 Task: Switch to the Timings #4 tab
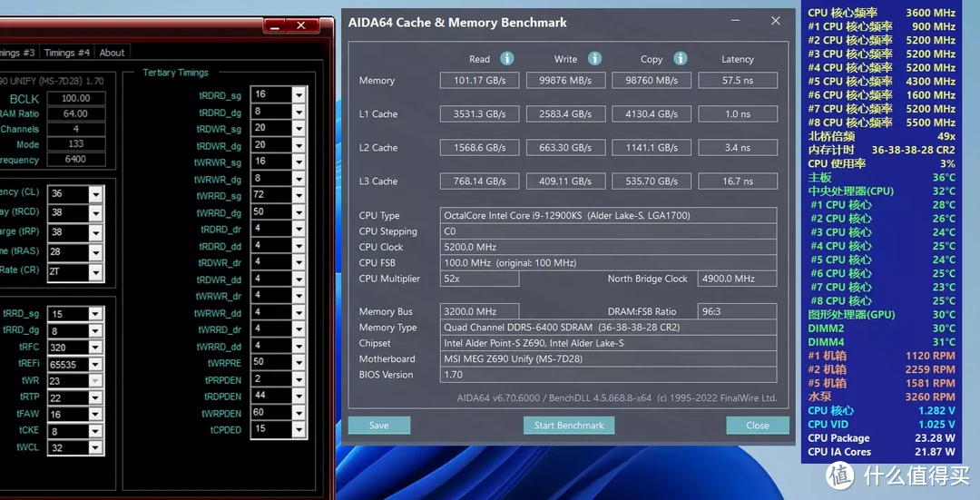coord(67,53)
